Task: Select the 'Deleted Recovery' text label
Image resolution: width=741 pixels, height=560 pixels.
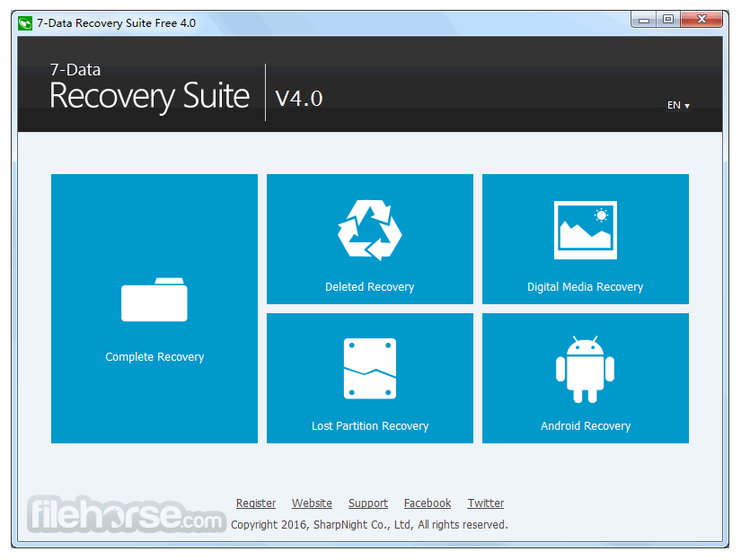Action: (369, 287)
